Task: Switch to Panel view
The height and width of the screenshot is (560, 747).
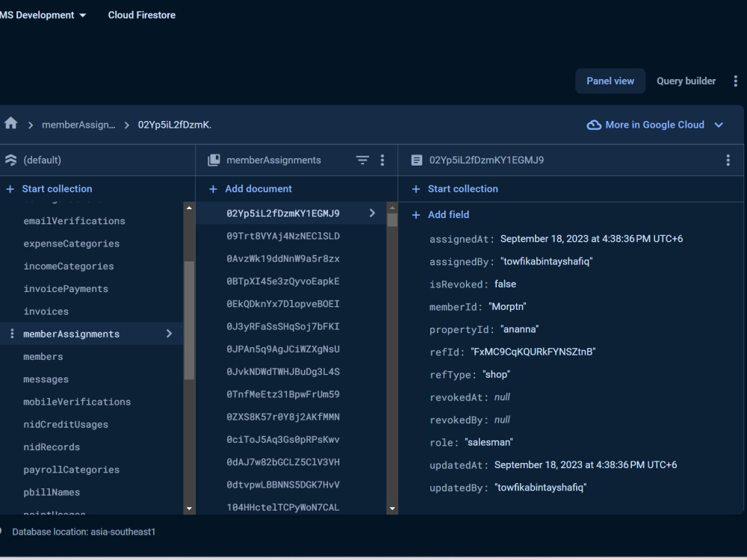Action: [610, 81]
